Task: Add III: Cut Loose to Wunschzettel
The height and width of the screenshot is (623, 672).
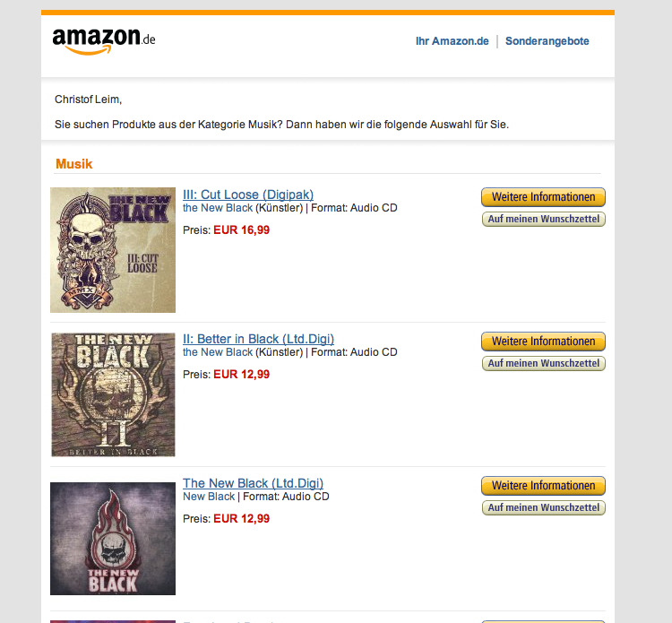Action: click(543, 219)
